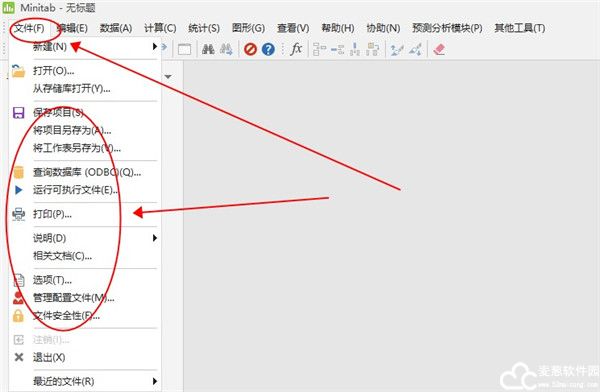The height and width of the screenshot is (392, 600).
Task: Click the folder icon beside 打开(O)
Action: click(18, 71)
